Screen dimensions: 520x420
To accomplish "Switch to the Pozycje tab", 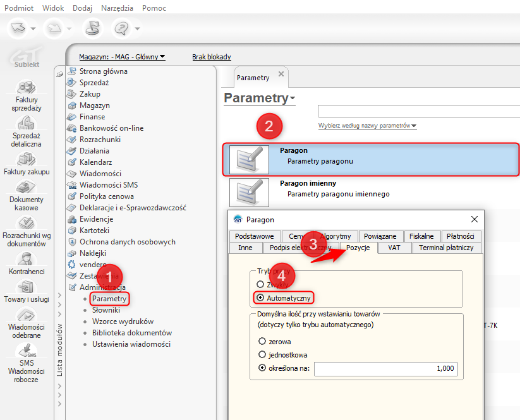I will tap(358, 248).
